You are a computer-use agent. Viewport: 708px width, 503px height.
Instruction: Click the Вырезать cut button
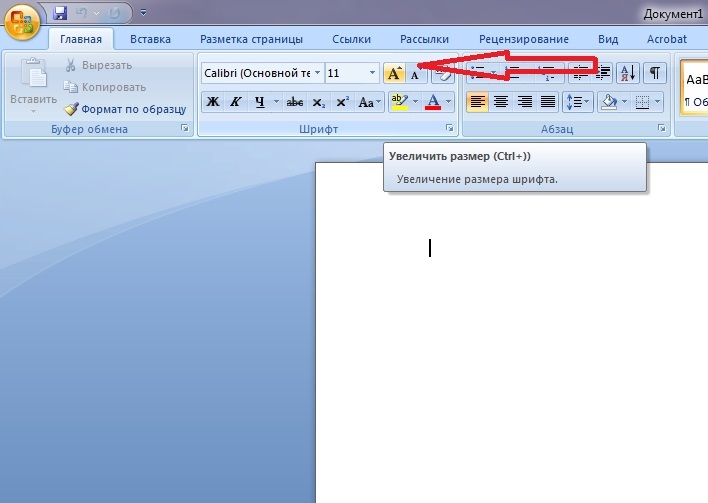pos(98,65)
